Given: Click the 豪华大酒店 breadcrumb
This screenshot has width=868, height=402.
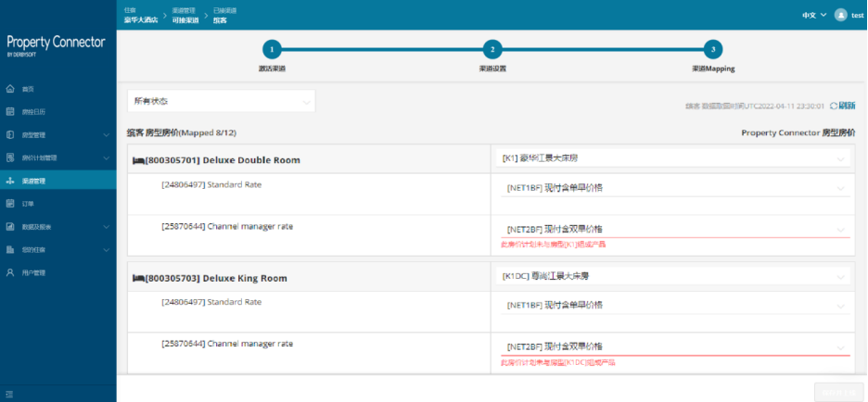Looking at the screenshot, I should (x=141, y=19).
